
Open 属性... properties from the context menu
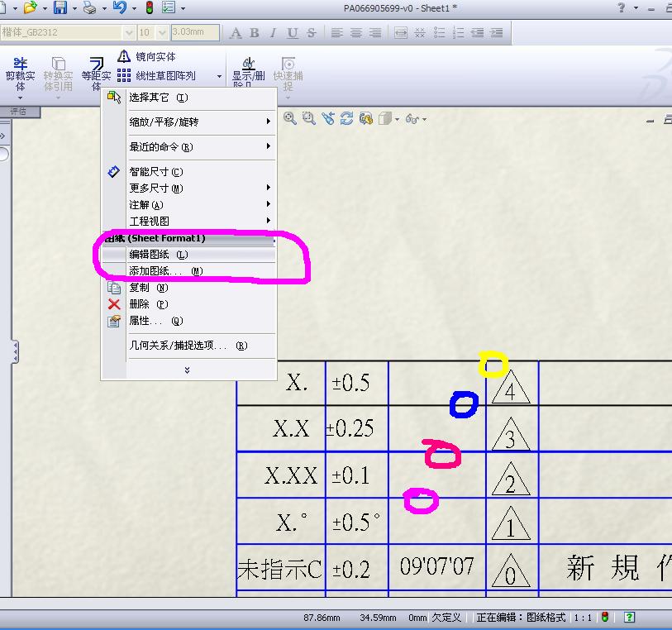(x=188, y=321)
